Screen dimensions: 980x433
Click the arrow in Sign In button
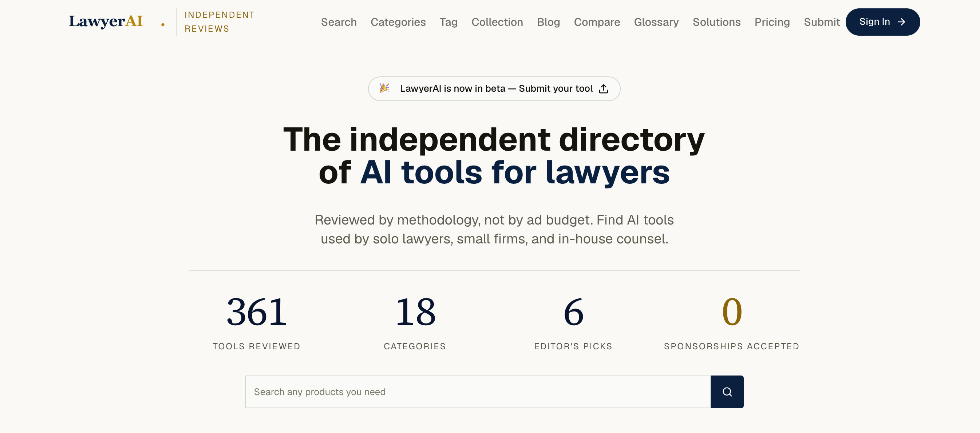tap(901, 22)
